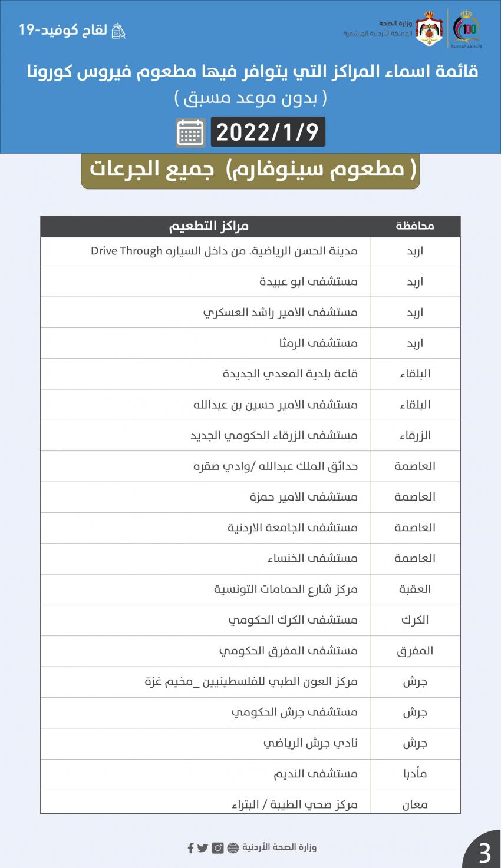Select the مستشفى ابو عبيدة row

pyautogui.click(x=308, y=281)
